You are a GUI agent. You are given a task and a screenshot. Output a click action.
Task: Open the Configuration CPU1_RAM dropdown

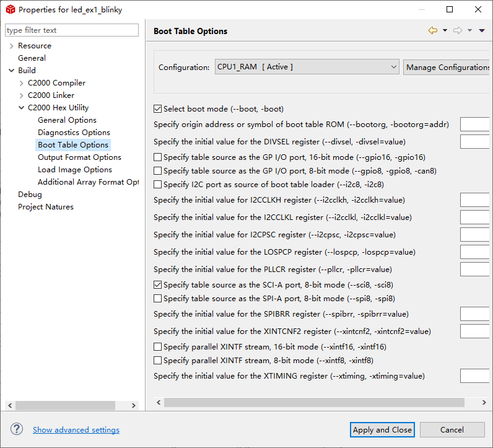pos(307,67)
